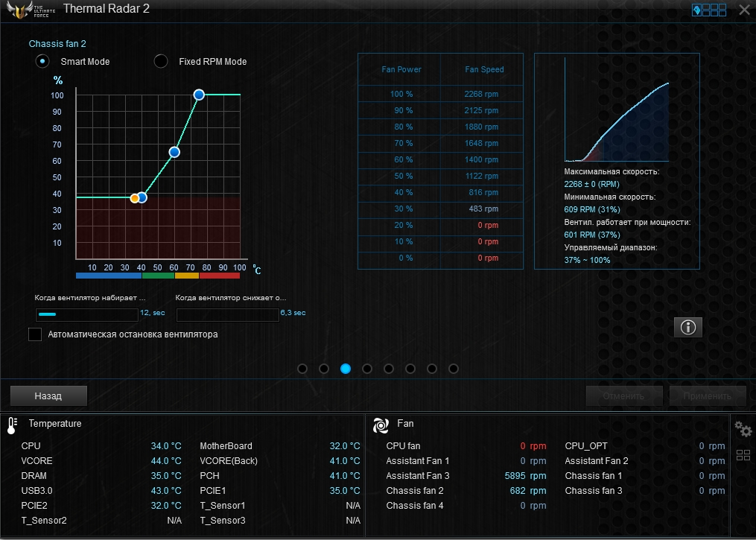Click the thermometer icon beside Temperature
The width and height of the screenshot is (756, 540).
(12, 425)
